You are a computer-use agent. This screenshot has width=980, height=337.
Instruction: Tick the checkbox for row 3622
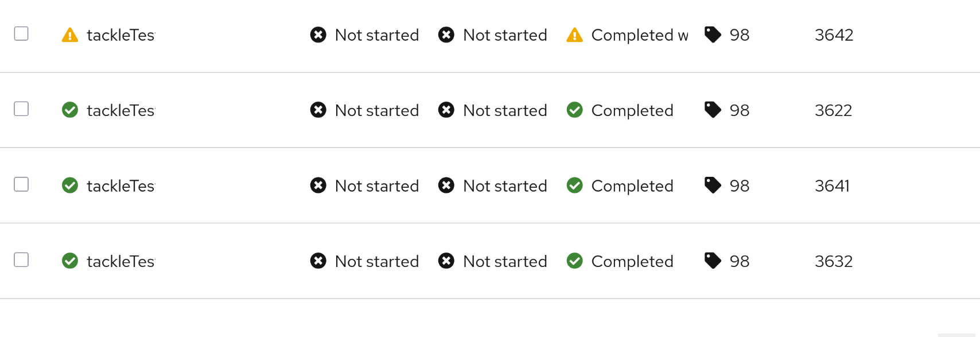click(21, 109)
